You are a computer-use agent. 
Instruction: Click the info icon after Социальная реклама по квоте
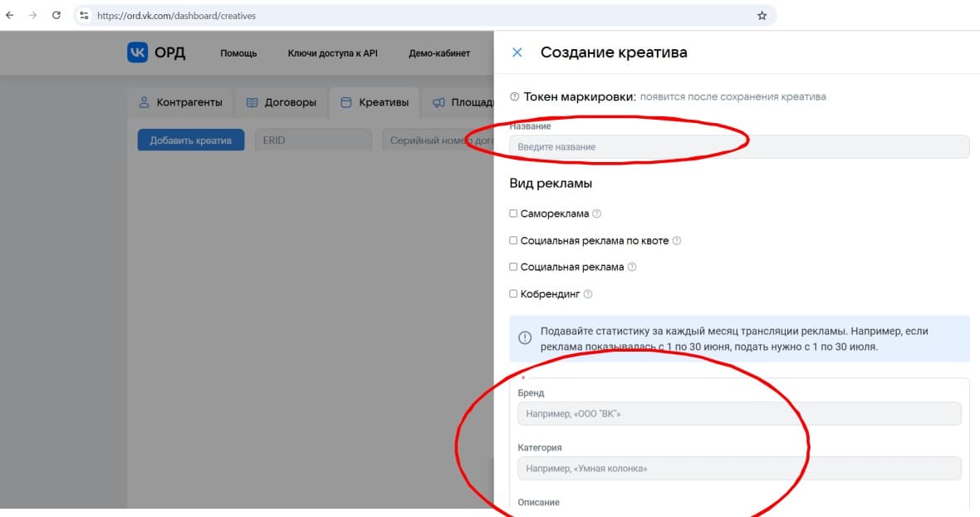pyautogui.click(x=677, y=241)
